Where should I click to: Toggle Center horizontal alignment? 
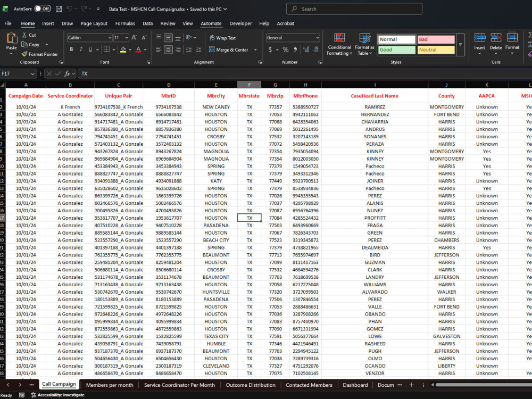click(x=168, y=49)
